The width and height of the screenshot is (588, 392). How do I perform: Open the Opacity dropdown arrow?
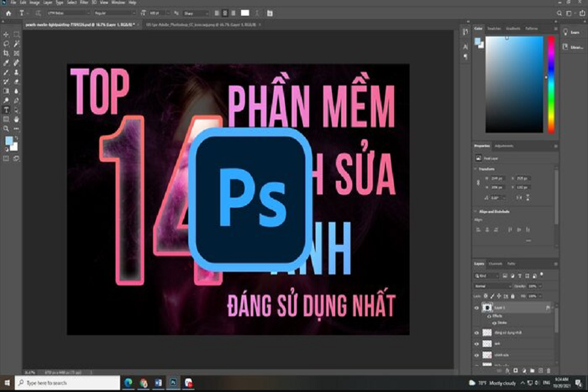tap(540, 286)
